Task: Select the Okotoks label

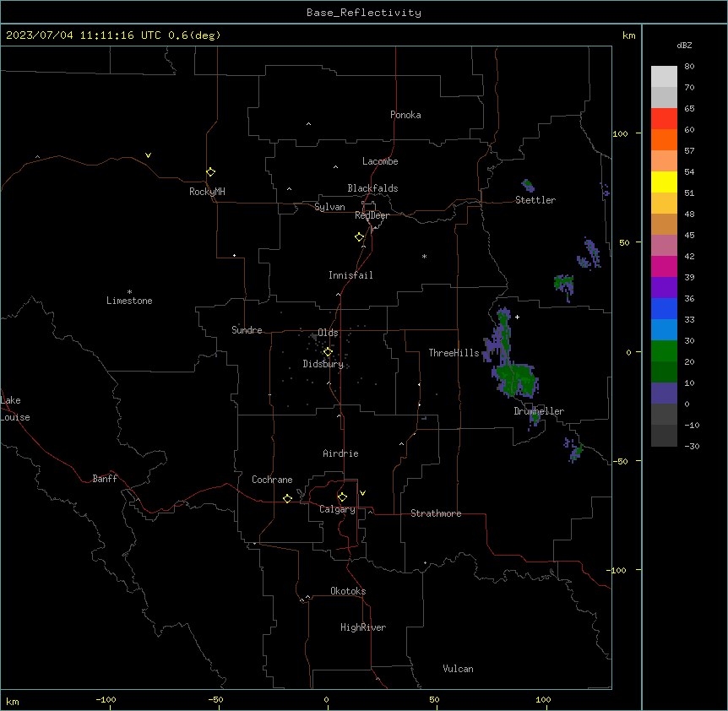Action: pos(348,591)
